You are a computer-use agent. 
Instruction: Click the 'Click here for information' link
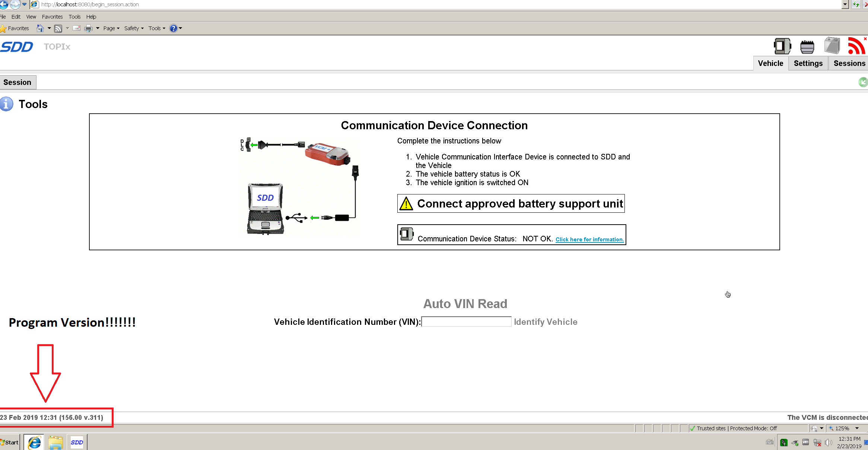coord(589,240)
